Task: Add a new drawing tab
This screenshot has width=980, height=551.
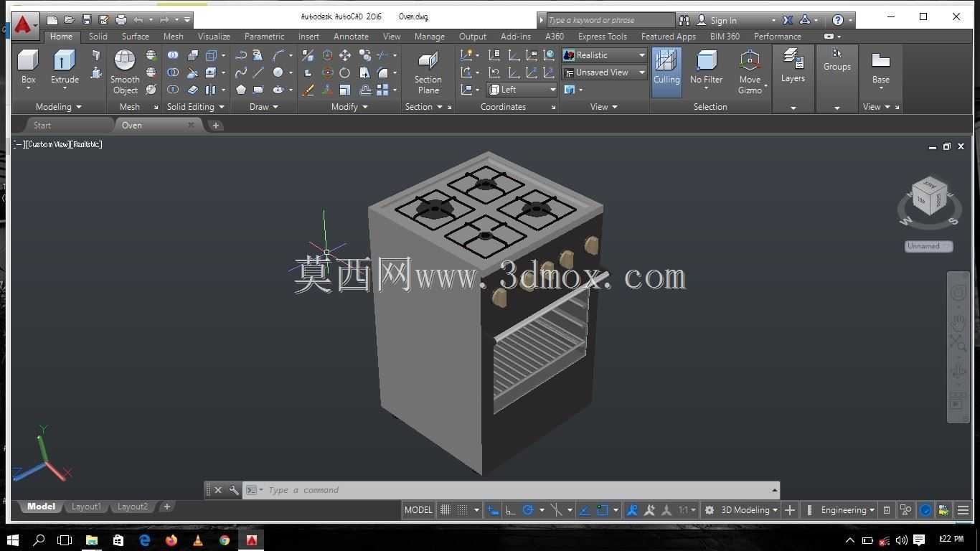Action: coord(215,126)
